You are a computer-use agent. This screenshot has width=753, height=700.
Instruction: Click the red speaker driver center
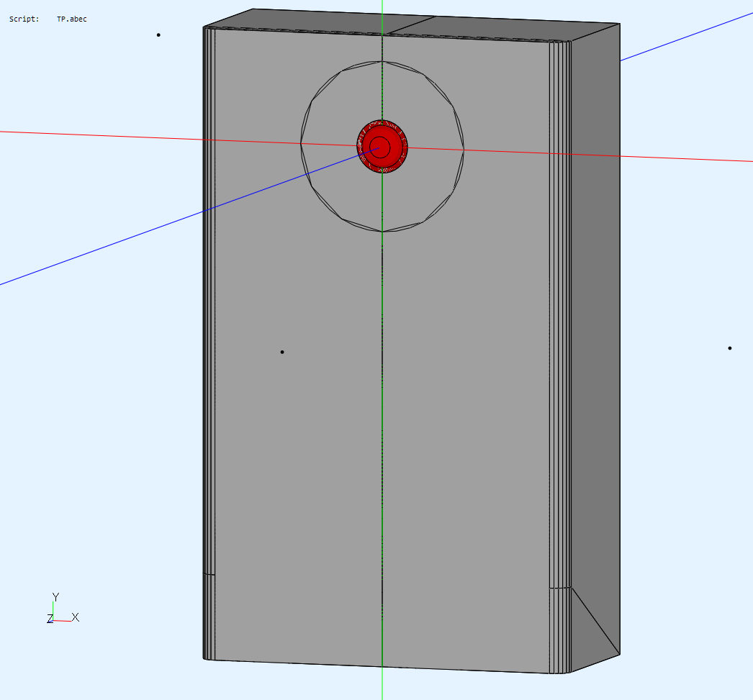[x=381, y=147]
